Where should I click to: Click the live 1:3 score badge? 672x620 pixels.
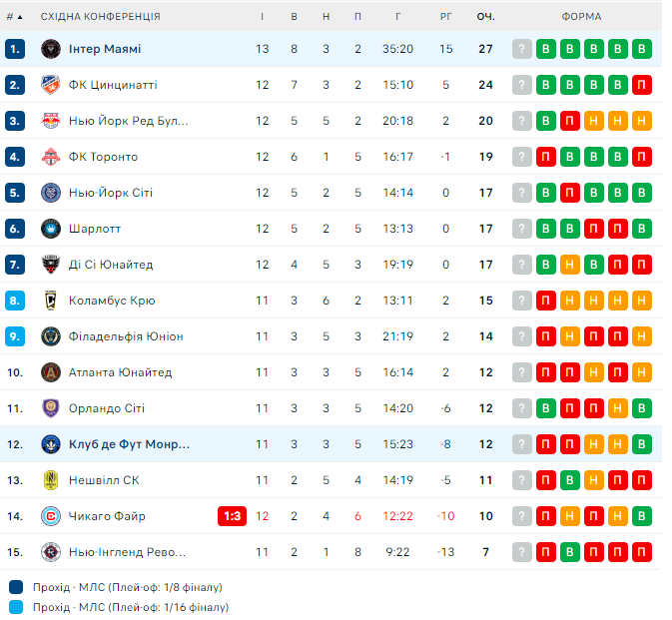click(232, 516)
